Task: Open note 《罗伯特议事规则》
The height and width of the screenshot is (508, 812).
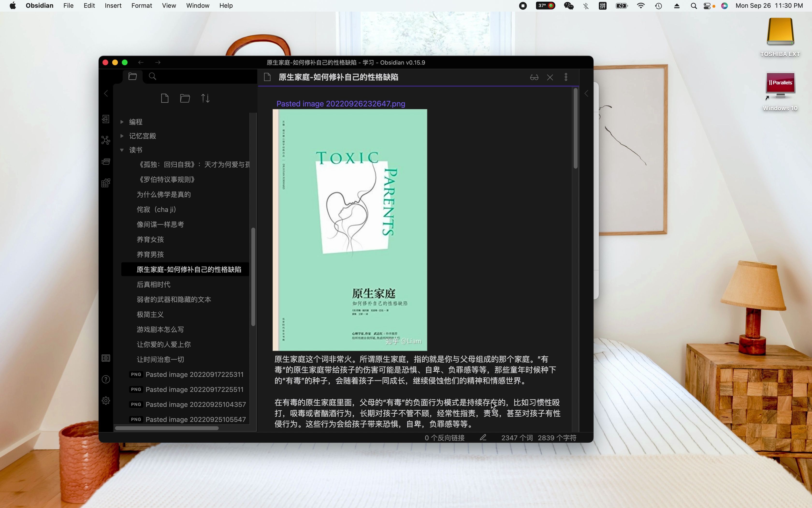Action: click(x=167, y=179)
